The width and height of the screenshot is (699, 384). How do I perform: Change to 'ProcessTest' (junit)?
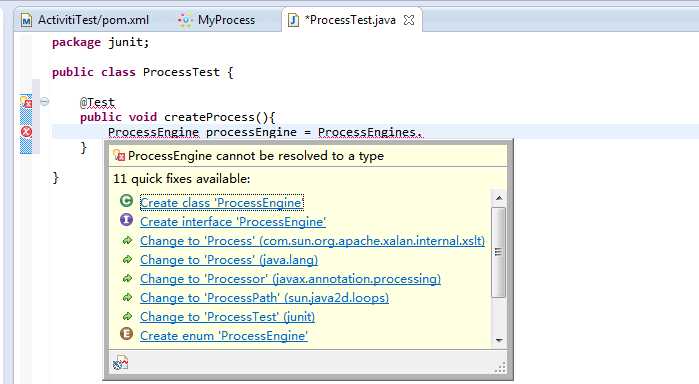pyautogui.click(x=227, y=317)
